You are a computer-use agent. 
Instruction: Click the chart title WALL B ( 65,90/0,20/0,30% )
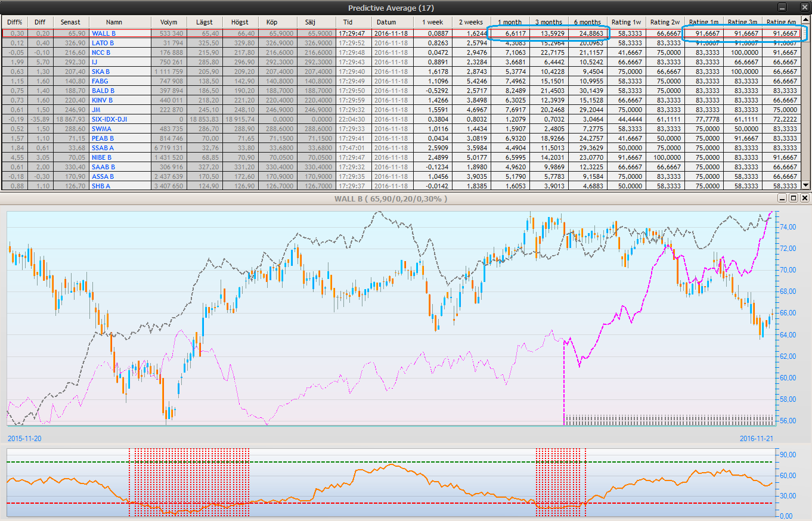(391, 198)
